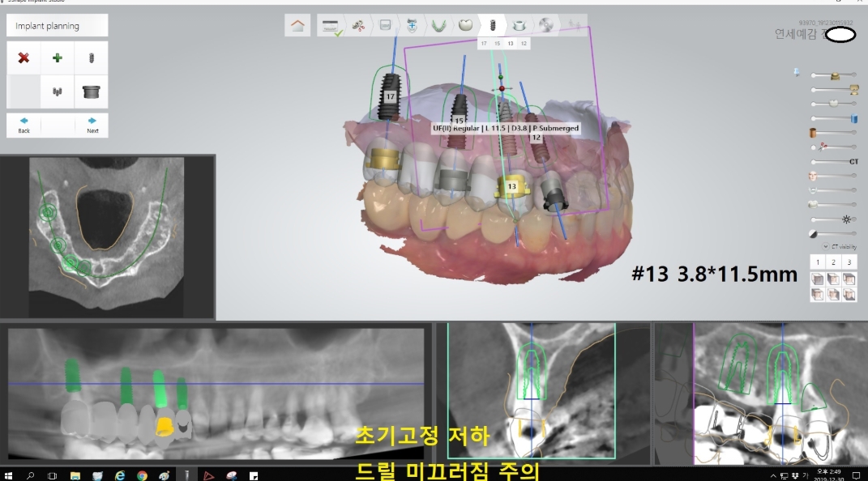
Task: Open Google Chrome from the taskbar
Action: coord(143,475)
